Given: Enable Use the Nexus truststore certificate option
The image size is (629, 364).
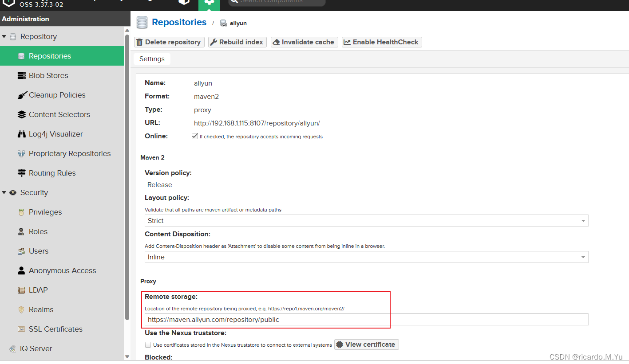Looking at the screenshot, I should tap(148, 344).
